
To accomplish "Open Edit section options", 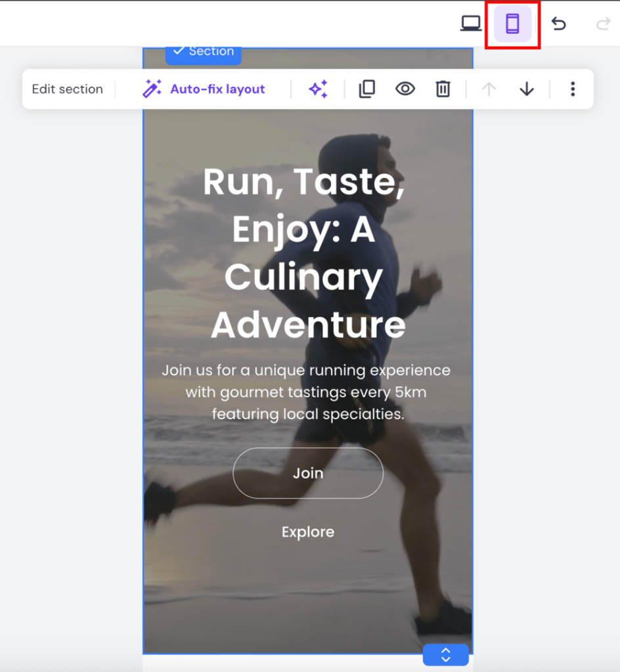I will pyautogui.click(x=67, y=89).
